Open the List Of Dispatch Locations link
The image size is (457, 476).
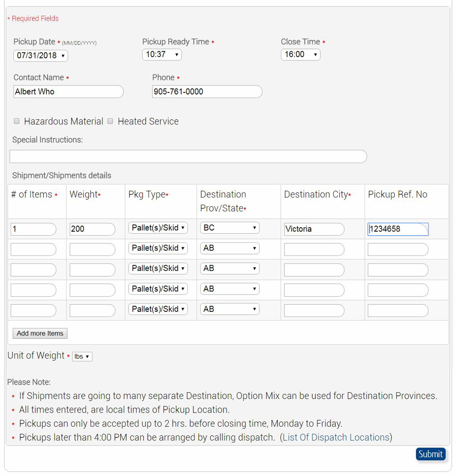(336, 437)
